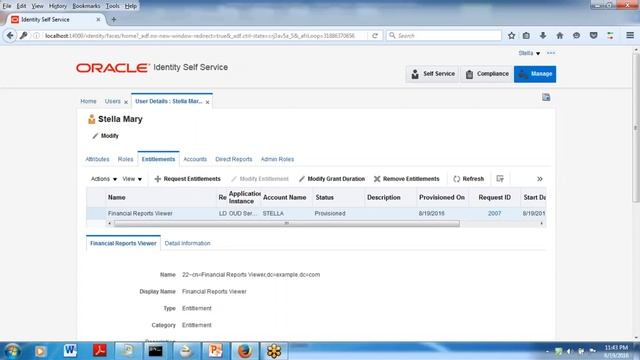Open Adobe PDF reader from taskbar

(x=99, y=351)
